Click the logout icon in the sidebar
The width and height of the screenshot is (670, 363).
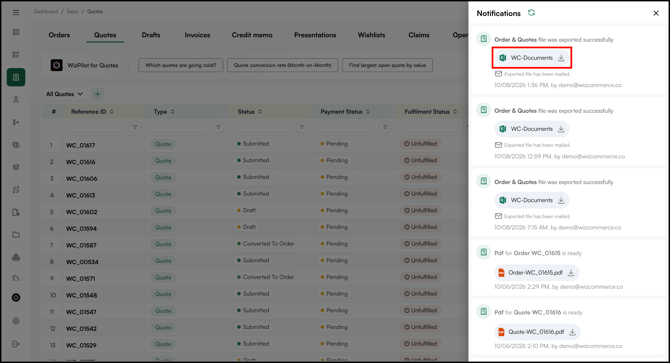click(16, 344)
